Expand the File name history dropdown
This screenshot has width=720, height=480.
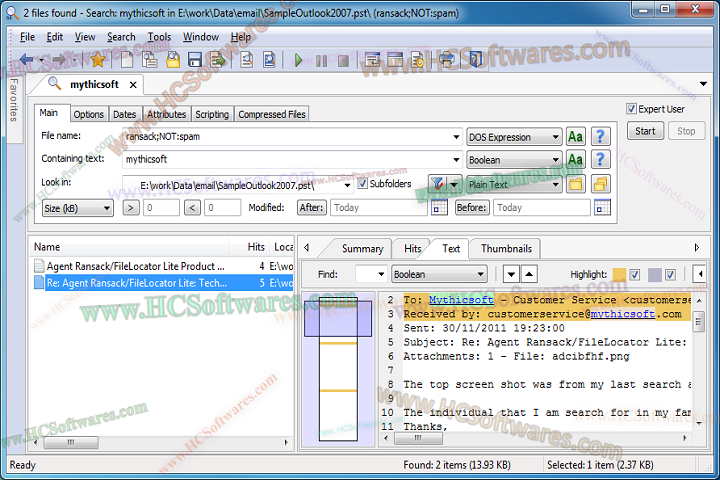(x=456, y=137)
